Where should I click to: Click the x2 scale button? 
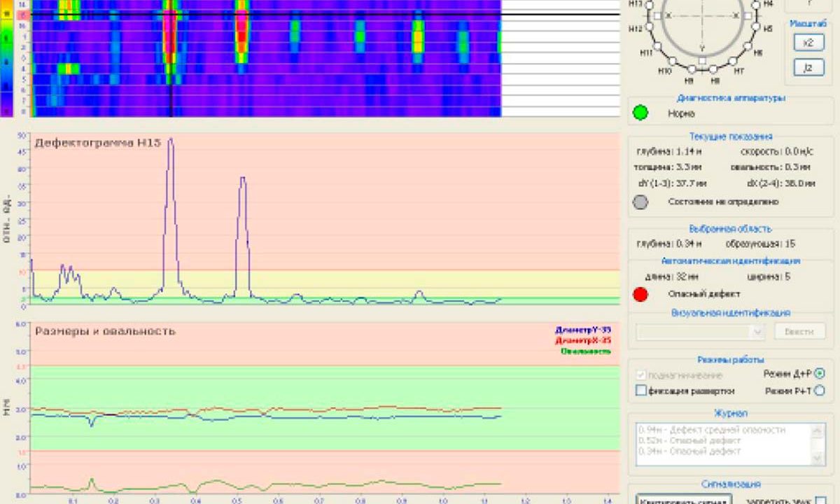point(808,42)
